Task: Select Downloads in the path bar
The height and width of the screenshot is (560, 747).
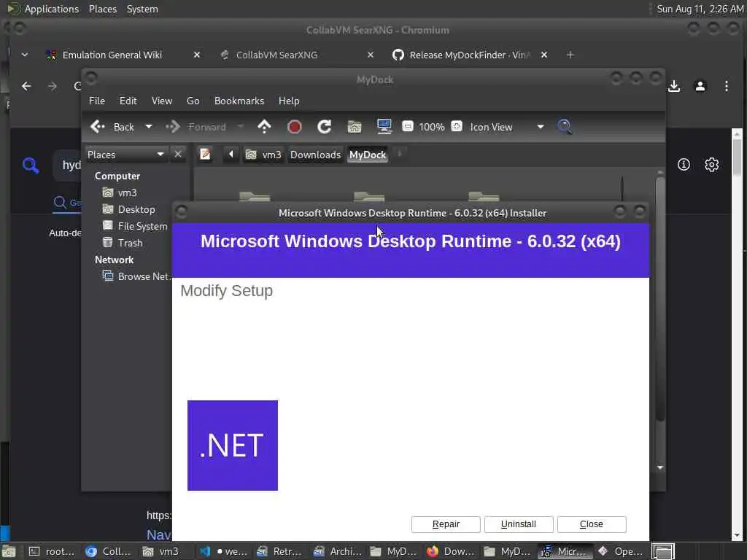Action: pyautogui.click(x=315, y=155)
